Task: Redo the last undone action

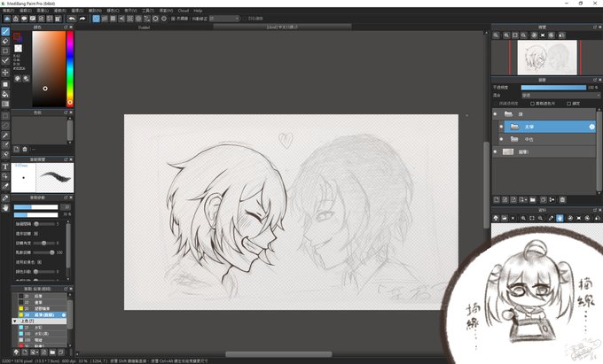Action: coord(82,19)
